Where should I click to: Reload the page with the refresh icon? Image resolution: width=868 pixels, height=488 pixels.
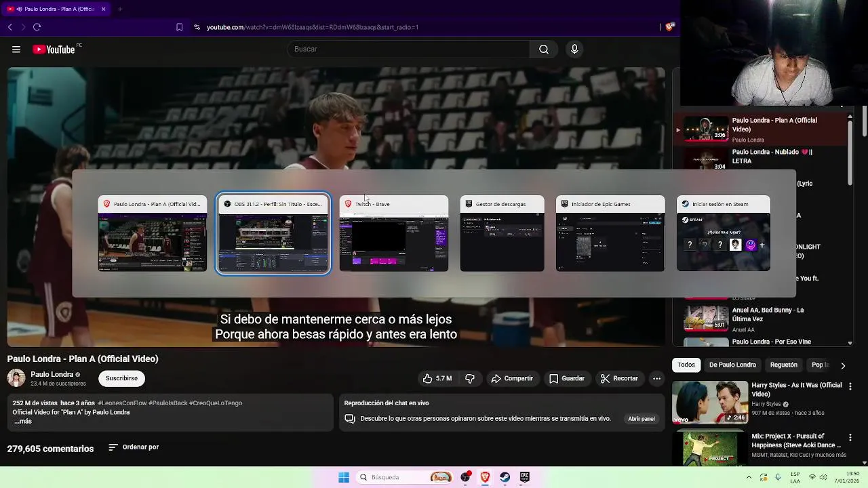(37, 27)
